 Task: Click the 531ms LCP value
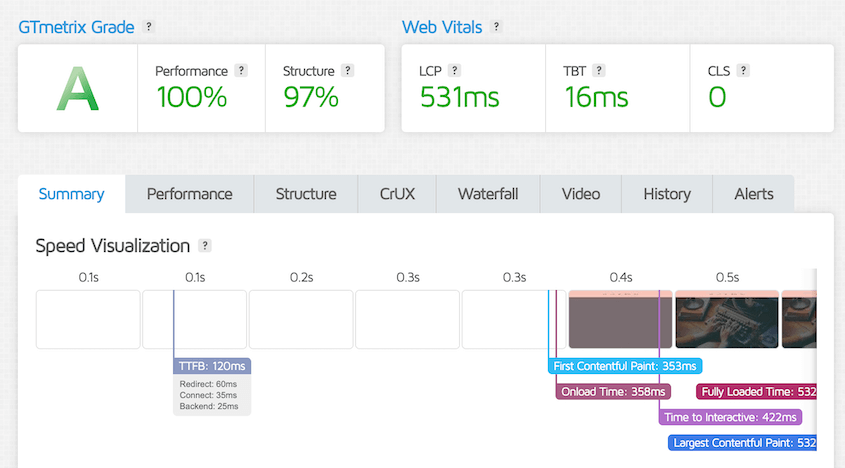click(460, 98)
